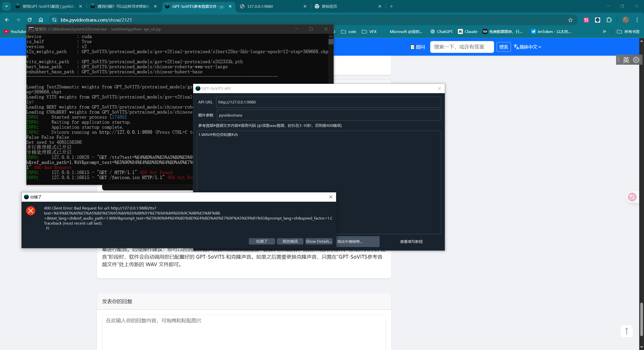This screenshot has width=644, height=350.
Task: Click the home page icon
Action: click(x=41, y=20)
